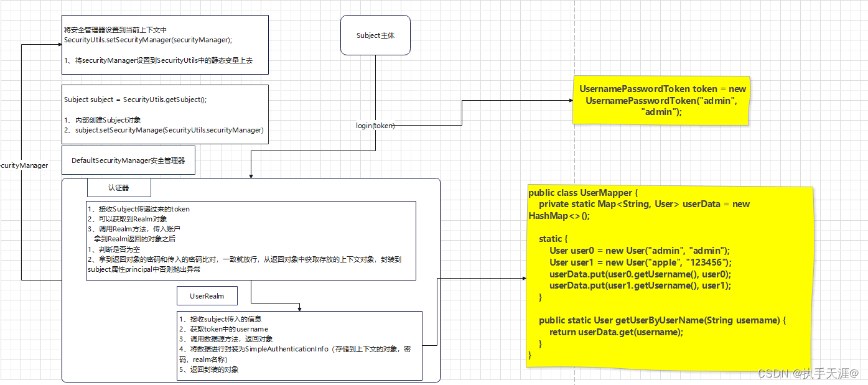
Task: Select the authenticator steps text block
Action: pyautogui.click(x=251, y=239)
